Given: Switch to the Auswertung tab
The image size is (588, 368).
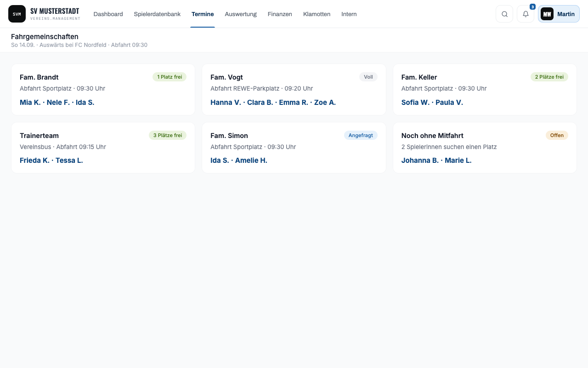Looking at the screenshot, I should click(x=241, y=14).
